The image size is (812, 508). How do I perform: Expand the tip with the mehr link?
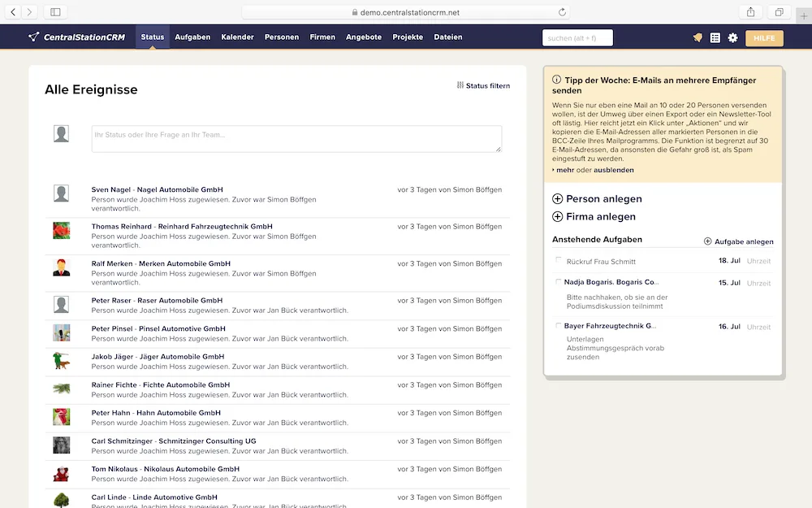[x=565, y=170]
